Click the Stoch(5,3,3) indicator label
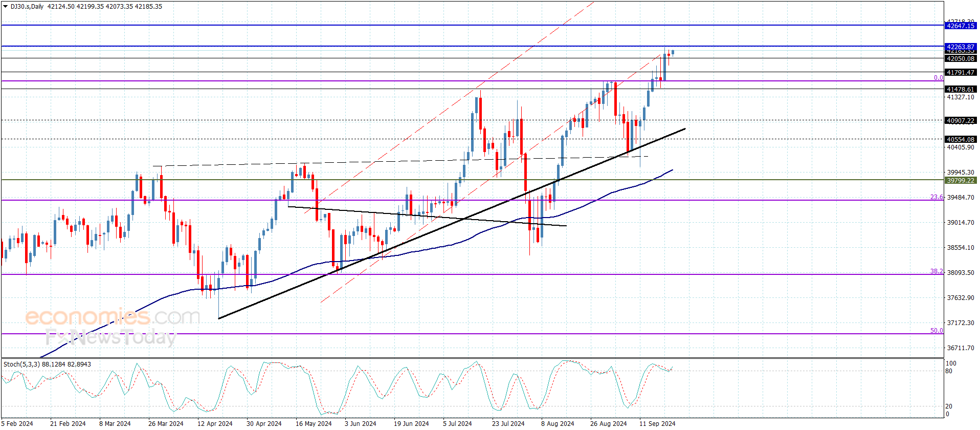980x430 pixels. click(x=21, y=364)
